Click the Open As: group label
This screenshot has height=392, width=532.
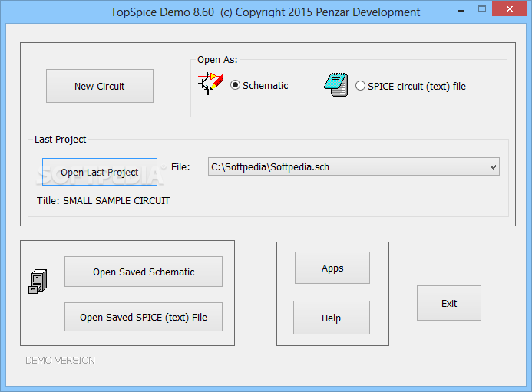[217, 60]
